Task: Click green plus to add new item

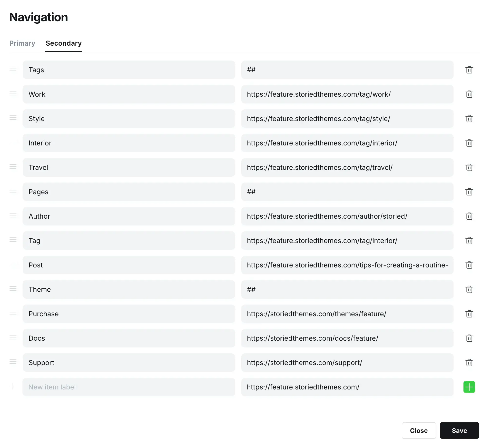Action: pyautogui.click(x=469, y=387)
